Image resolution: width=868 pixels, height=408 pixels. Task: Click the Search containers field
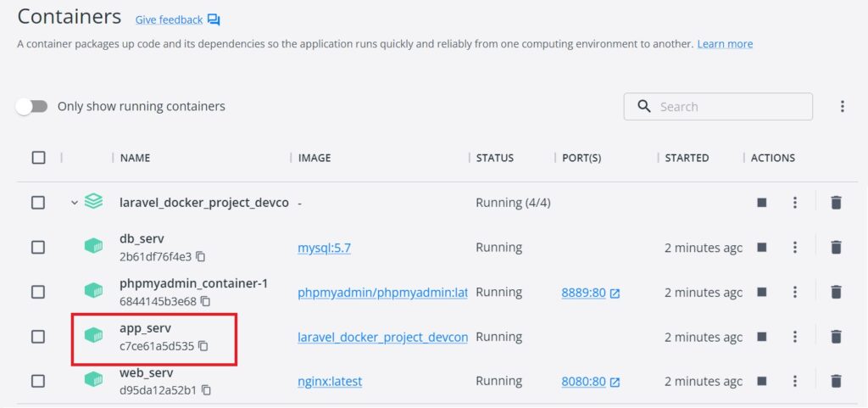pyautogui.click(x=729, y=107)
